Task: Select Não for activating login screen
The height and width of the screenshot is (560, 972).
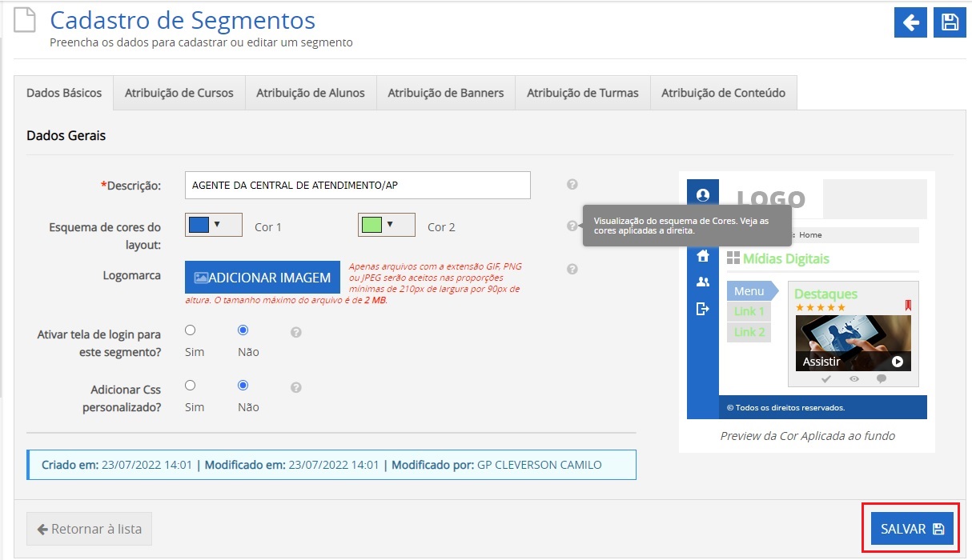Action: pyautogui.click(x=243, y=330)
